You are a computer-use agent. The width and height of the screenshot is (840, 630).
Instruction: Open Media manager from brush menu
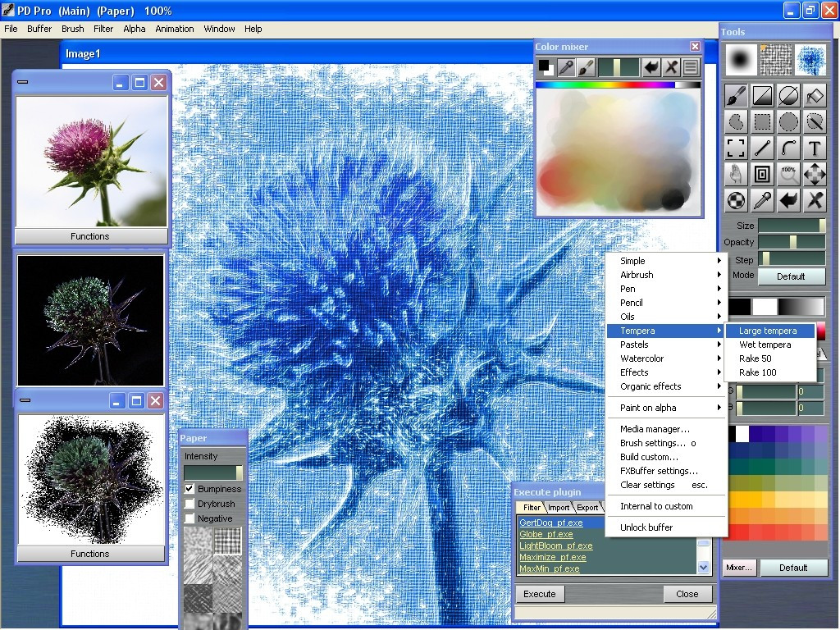click(666, 429)
